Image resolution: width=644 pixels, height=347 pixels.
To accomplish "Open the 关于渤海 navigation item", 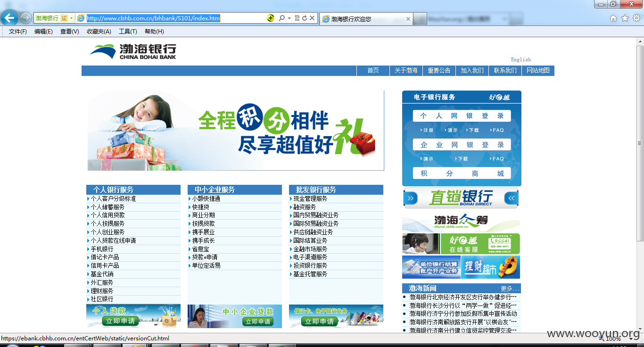I will [406, 70].
